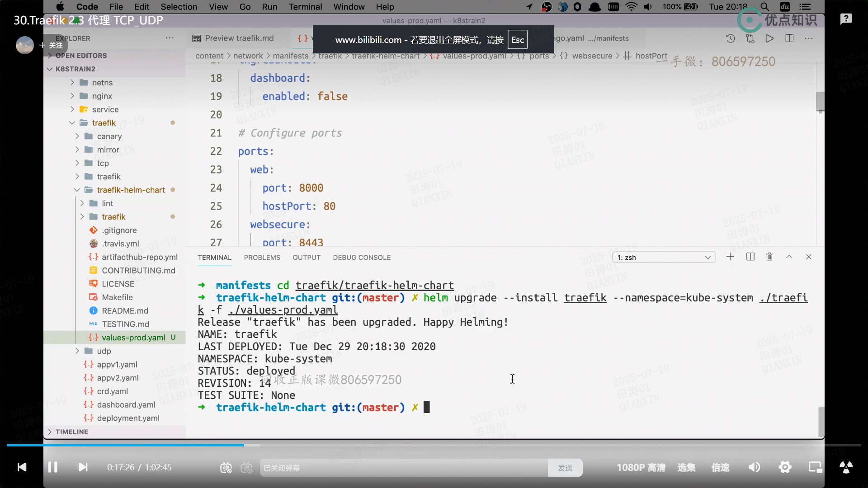Click the split editor layout icon
The width and height of the screenshot is (868, 488).
click(x=789, y=38)
